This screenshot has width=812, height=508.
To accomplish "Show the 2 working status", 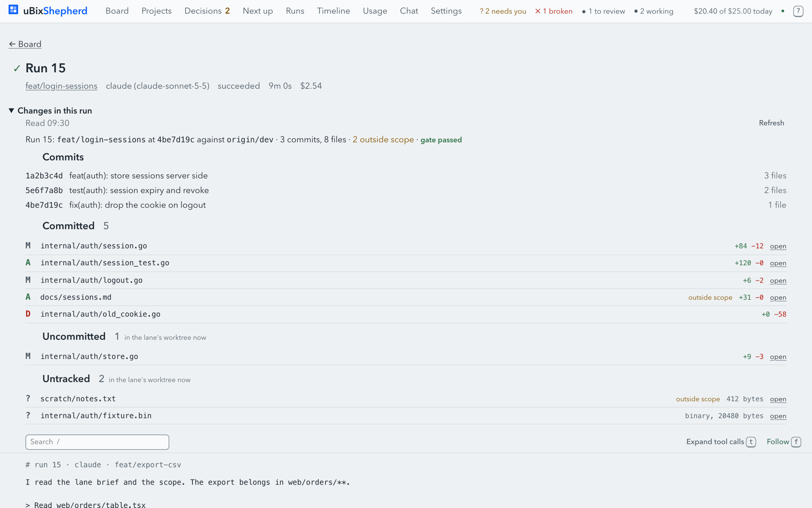I will (x=654, y=11).
